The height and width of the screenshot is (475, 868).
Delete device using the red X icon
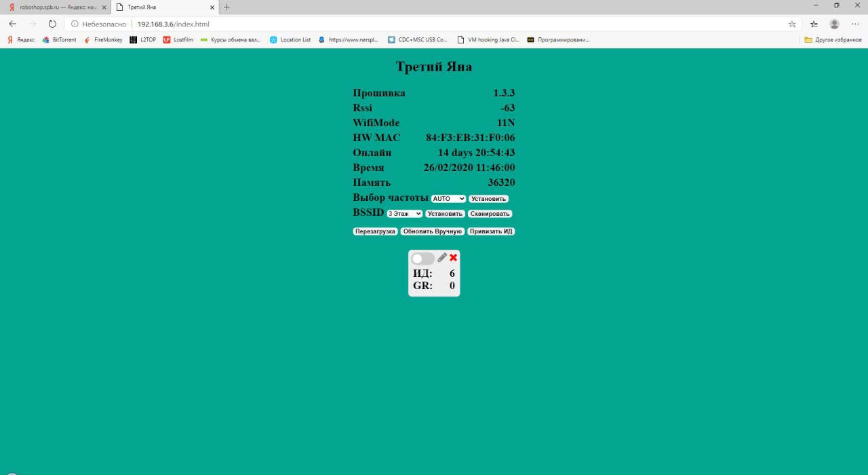point(454,258)
